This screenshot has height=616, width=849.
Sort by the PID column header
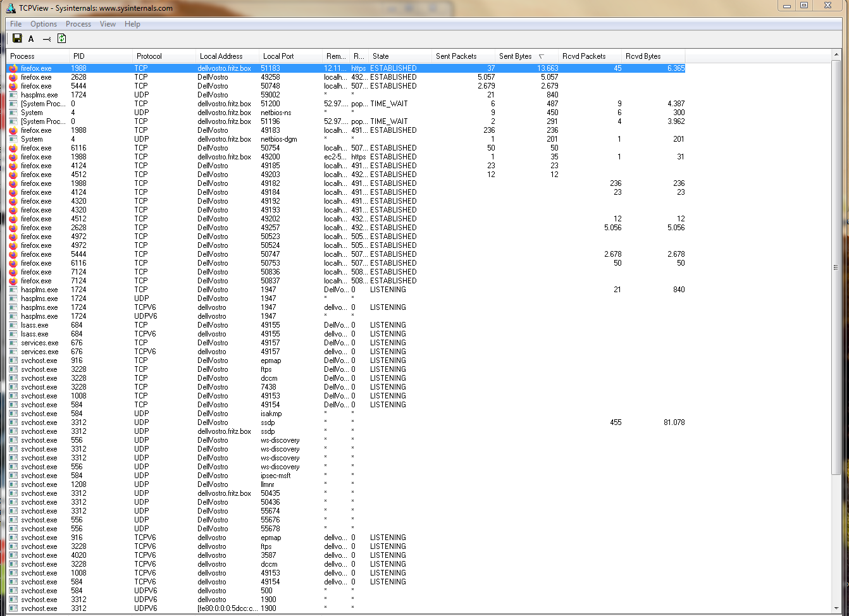pos(101,56)
